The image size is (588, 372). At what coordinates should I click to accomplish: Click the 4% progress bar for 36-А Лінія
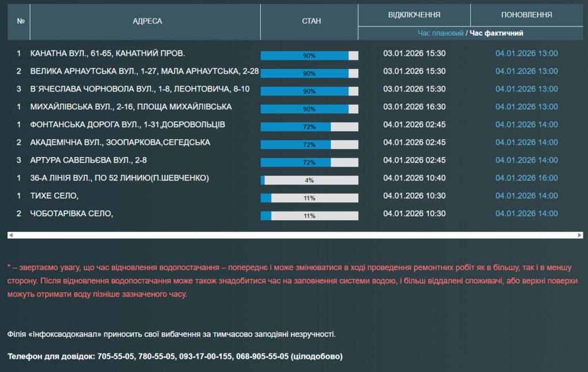[x=310, y=181]
